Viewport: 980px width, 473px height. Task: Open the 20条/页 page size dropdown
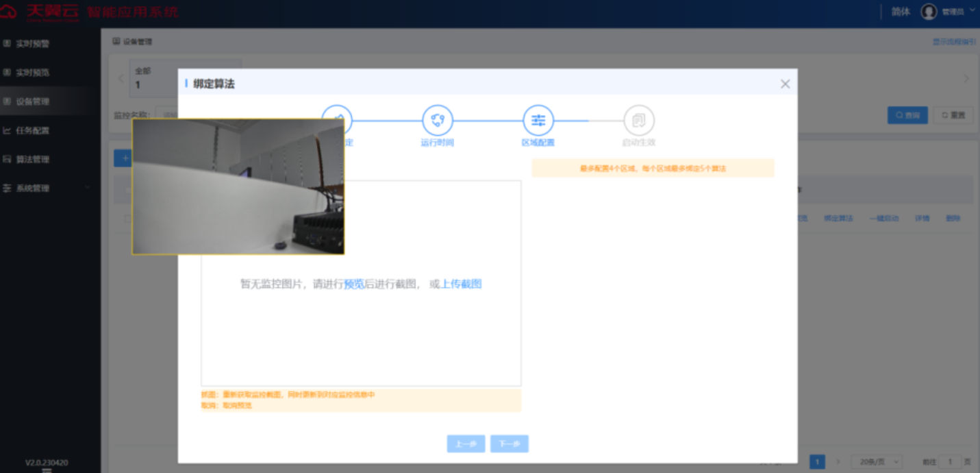click(x=876, y=461)
